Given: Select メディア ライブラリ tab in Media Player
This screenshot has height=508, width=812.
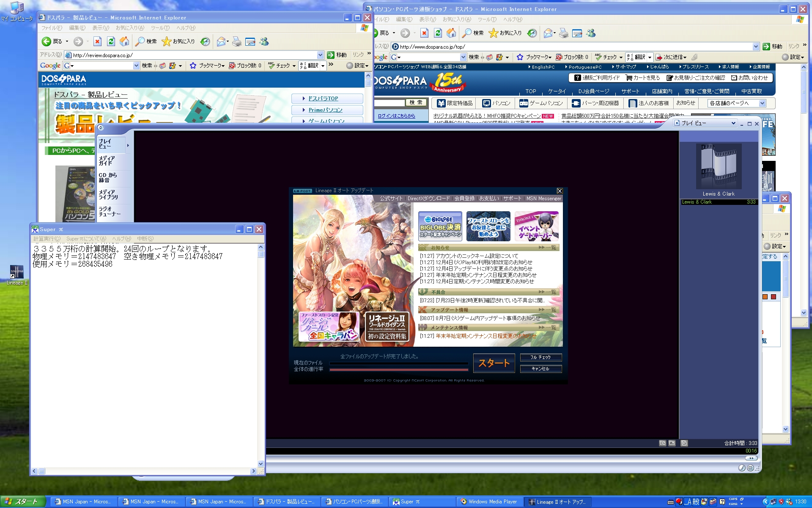Looking at the screenshot, I should [x=108, y=195].
